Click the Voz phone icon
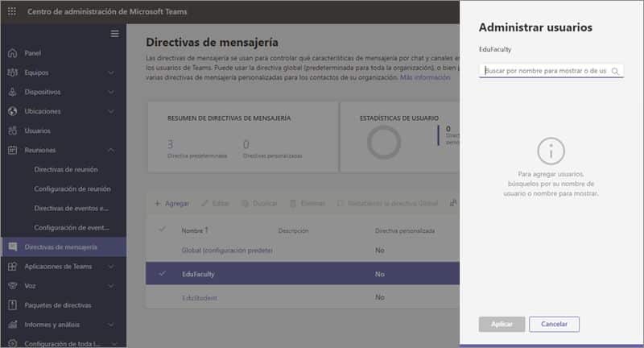 click(12, 285)
